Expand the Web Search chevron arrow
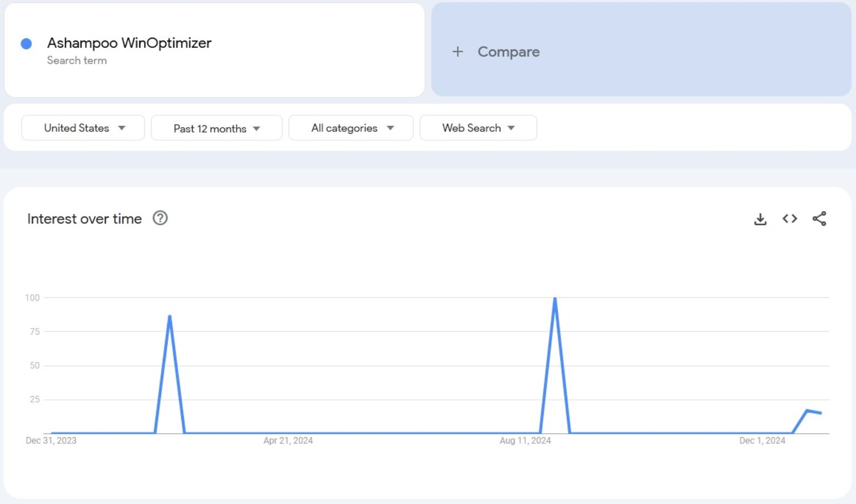 (x=512, y=128)
